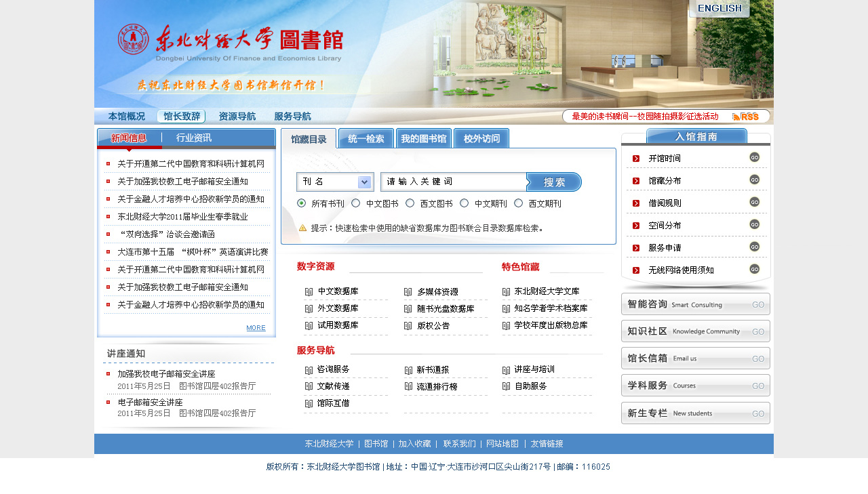Click the book icon next to 文献传递

coord(309,386)
